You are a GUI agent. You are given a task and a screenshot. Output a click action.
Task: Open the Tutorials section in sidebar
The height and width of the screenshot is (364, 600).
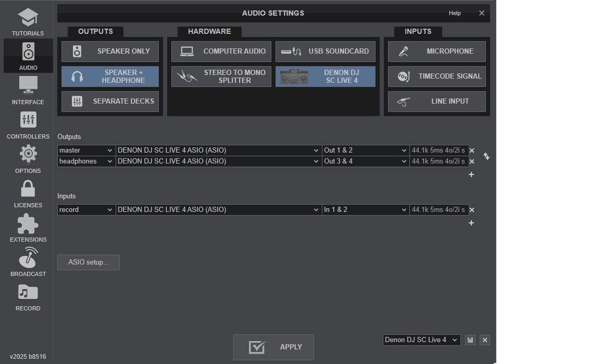pyautogui.click(x=28, y=22)
